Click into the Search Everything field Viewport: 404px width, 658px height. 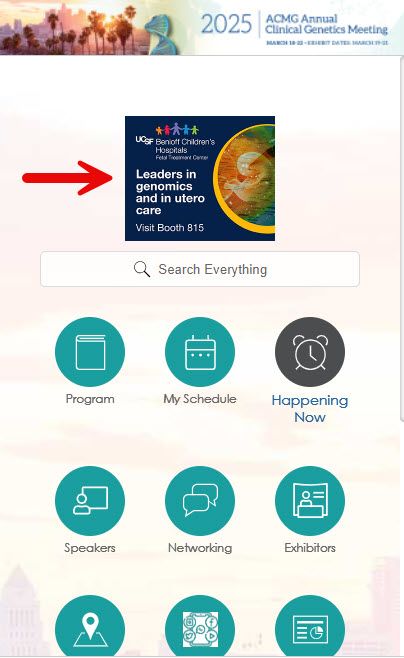point(200,269)
